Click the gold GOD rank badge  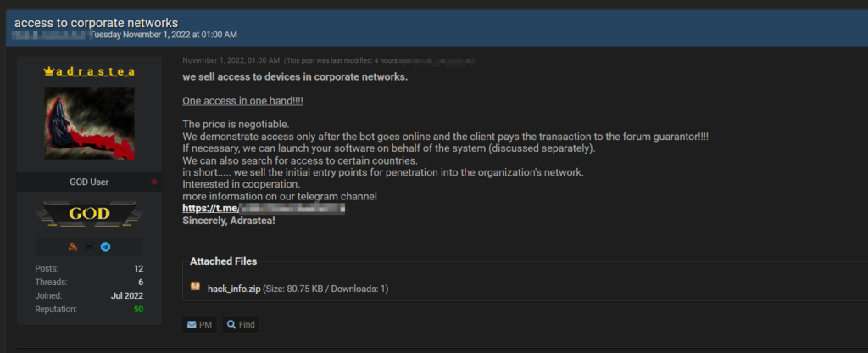click(x=89, y=214)
